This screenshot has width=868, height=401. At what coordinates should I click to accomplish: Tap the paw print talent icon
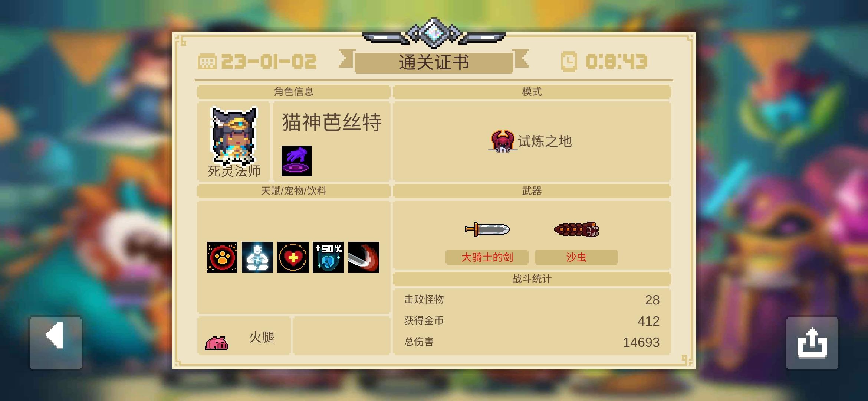pyautogui.click(x=222, y=257)
